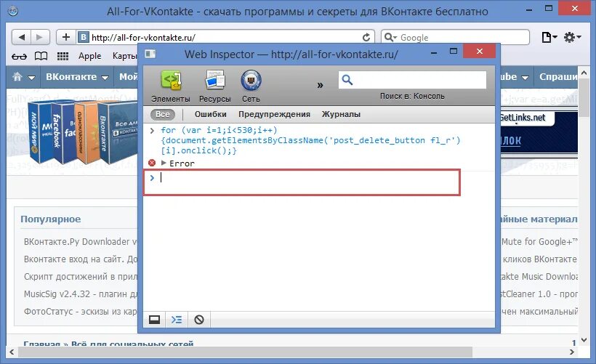Screen dimensions: 596x364
Task: Open the Карты bookmark
Action: pos(124,56)
